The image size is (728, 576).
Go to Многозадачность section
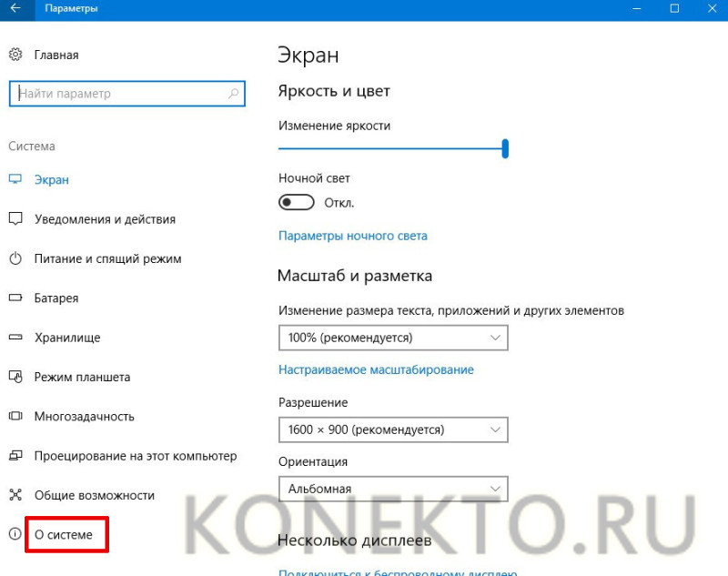(x=84, y=417)
